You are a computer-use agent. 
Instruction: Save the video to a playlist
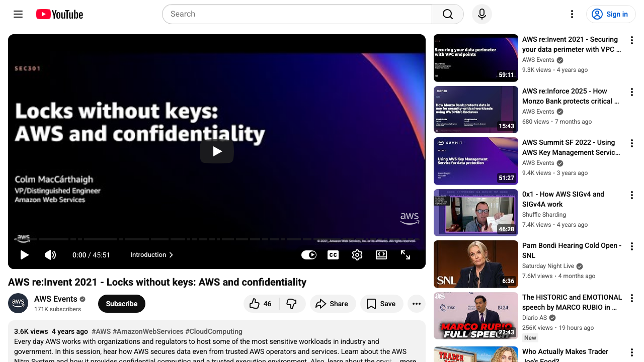pyautogui.click(x=382, y=304)
